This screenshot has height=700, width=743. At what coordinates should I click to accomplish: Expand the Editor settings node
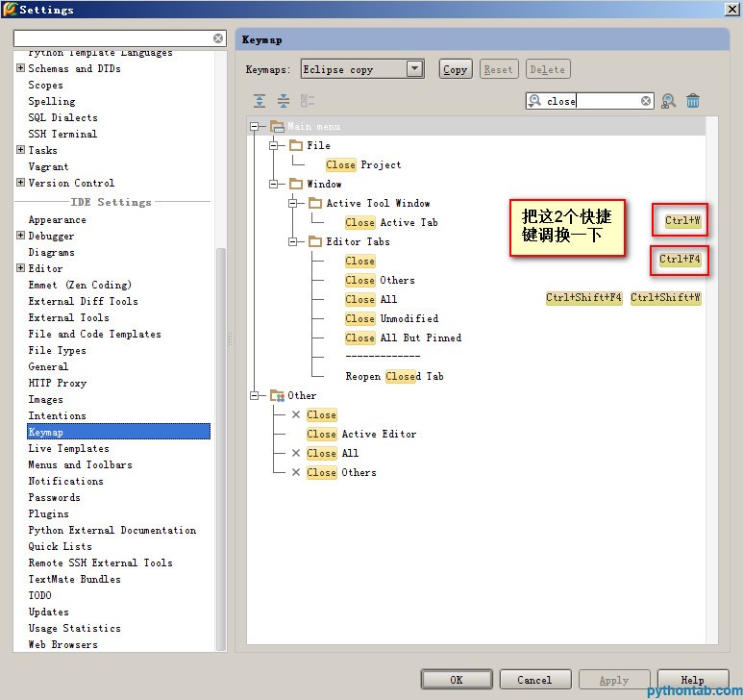[x=20, y=267]
